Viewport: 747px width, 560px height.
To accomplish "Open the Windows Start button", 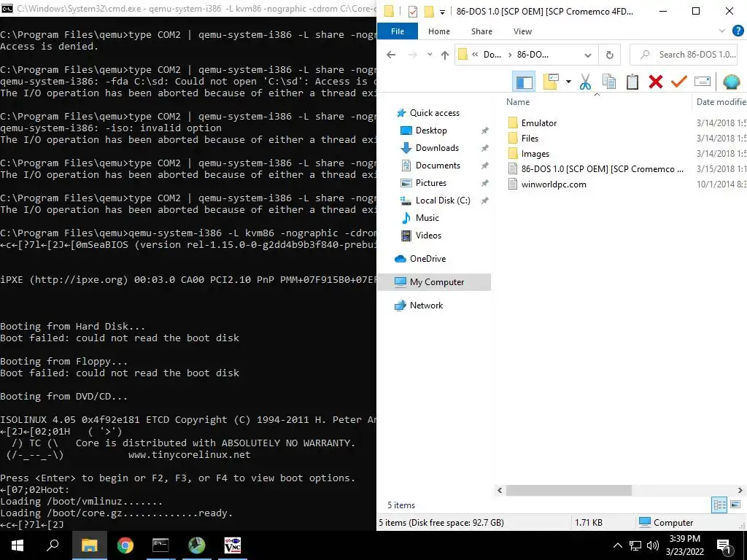I will [18, 545].
